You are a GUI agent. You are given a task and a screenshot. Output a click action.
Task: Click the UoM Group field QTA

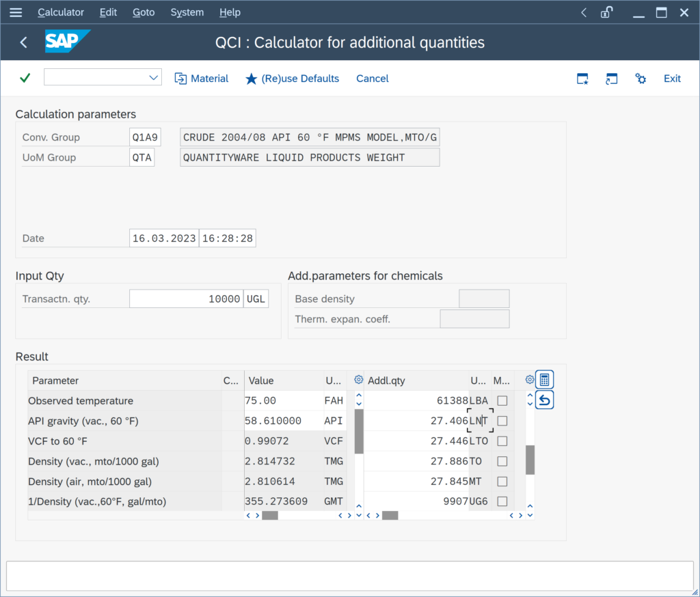(x=142, y=158)
